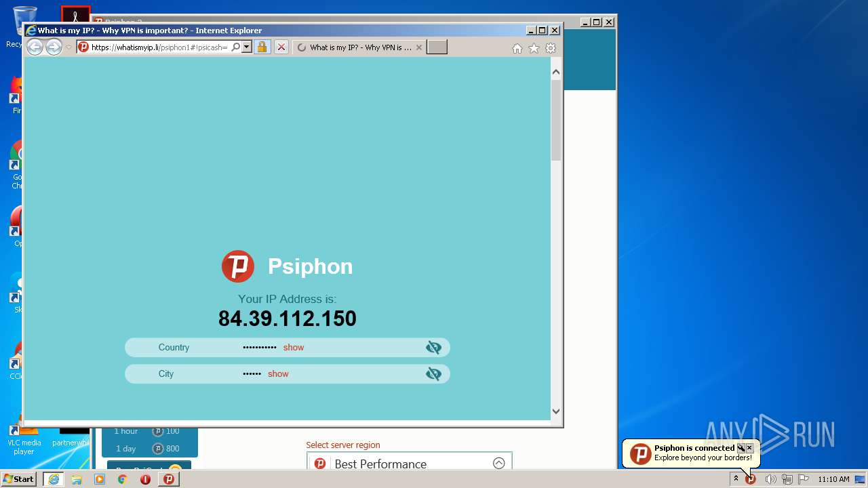Toggle City visibility eye icon
Screen dimensions: 868x488
[x=433, y=374]
